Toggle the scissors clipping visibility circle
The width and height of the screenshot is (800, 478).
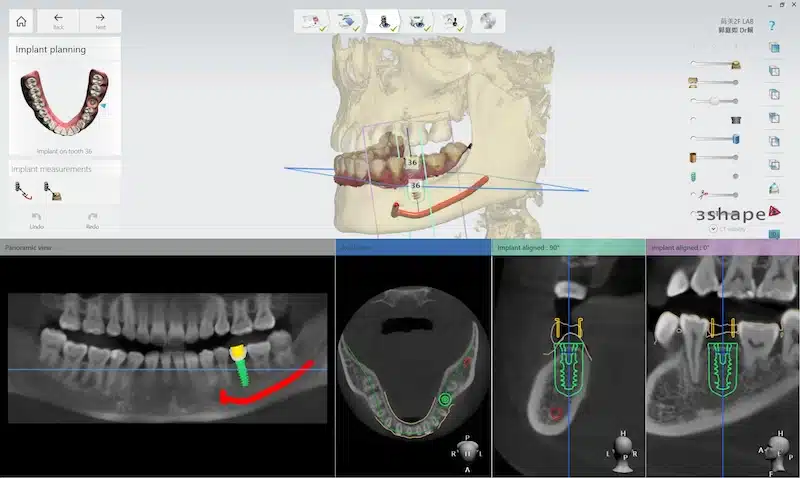693,194
